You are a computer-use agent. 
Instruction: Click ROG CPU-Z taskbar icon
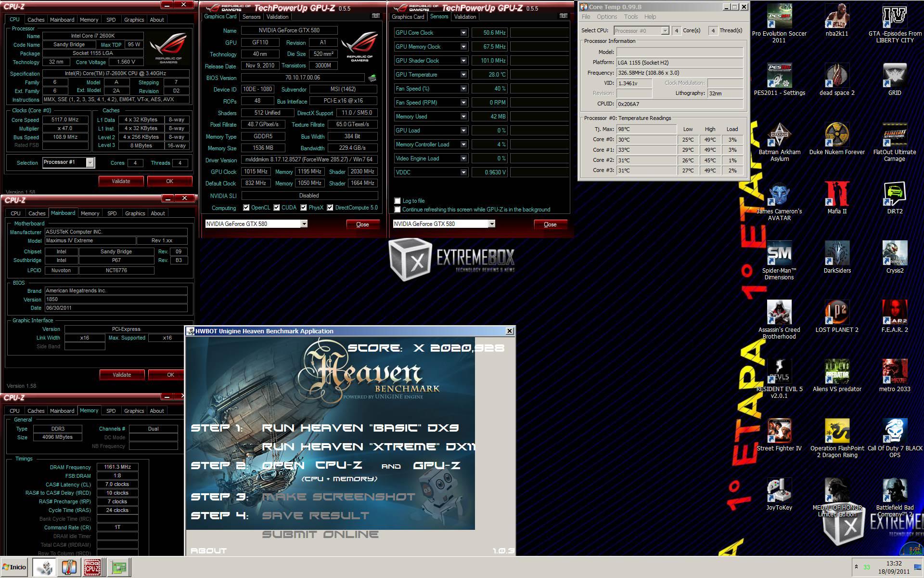92,567
